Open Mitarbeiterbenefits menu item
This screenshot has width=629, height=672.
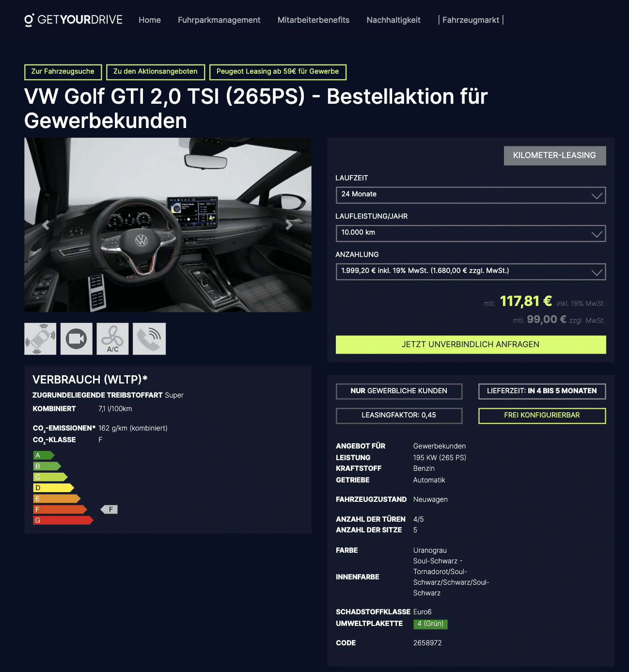click(x=314, y=20)
